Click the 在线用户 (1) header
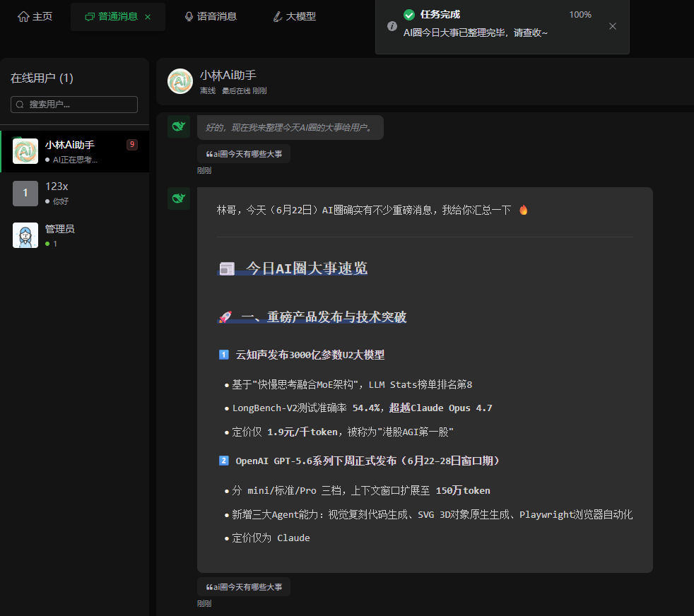The height and width of the screenshot is (616, 694). click(x=42, y=78)
